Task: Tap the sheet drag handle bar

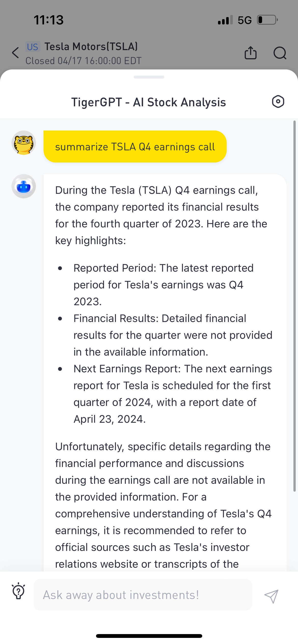Action: click(149, 77)
